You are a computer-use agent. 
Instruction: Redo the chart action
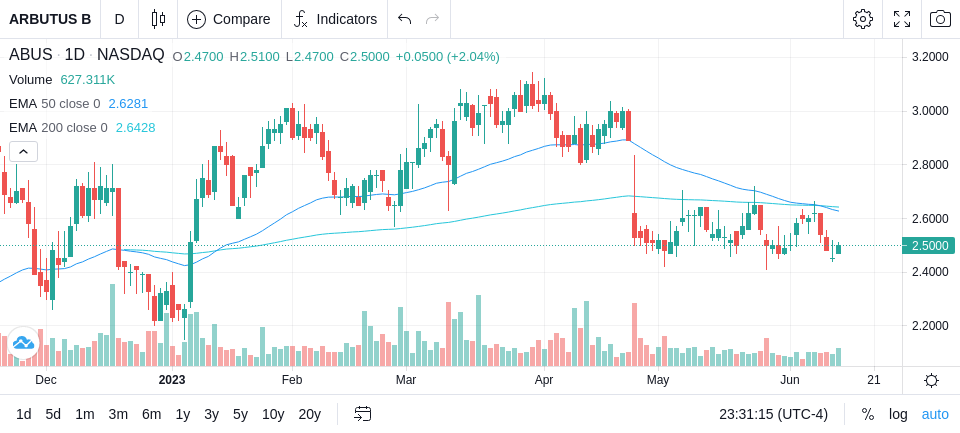(432, 19)
